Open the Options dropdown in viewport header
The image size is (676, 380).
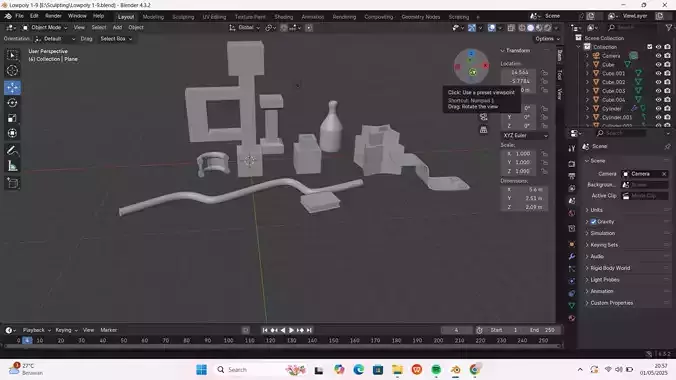[x=548, y=39]
